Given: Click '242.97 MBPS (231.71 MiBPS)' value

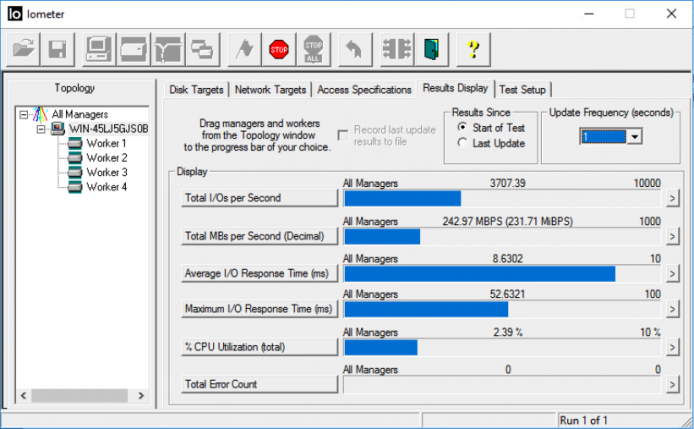Looking at the screenshot, I should click(507, 221).
